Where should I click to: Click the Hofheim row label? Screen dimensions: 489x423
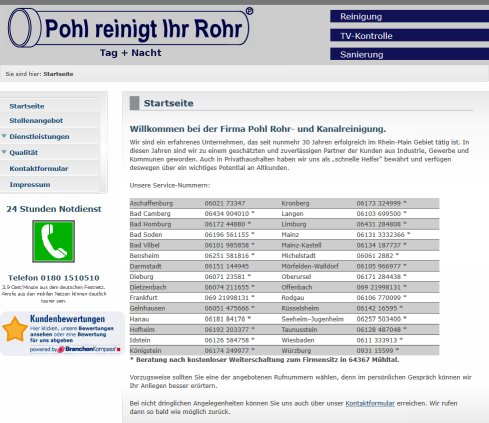click(x=142, y=330)
